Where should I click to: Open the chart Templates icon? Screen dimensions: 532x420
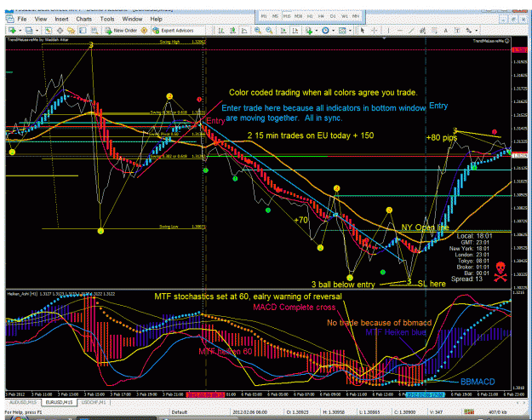coord(342,31)
